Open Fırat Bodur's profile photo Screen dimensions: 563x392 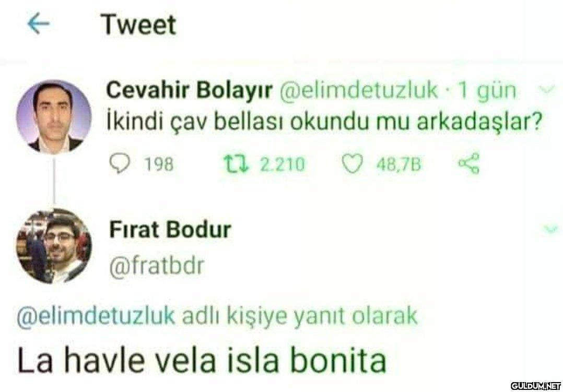[54, 246]
